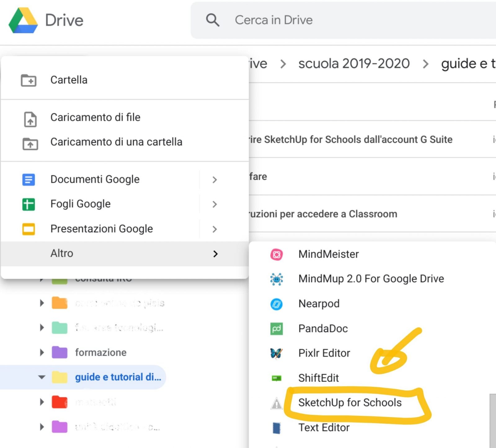Open the Altro submenu
The height and width of the screenshot is (448, 496).
(125, 253)
